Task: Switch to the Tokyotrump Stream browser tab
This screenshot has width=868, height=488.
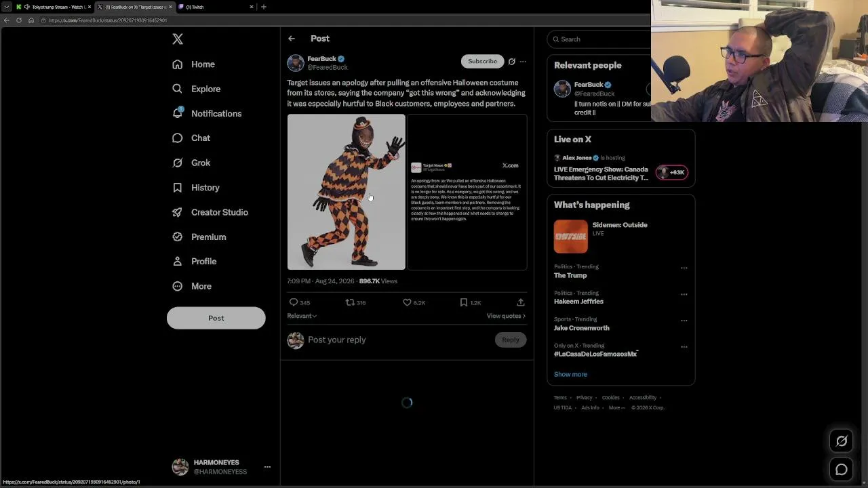Action: 53,7
